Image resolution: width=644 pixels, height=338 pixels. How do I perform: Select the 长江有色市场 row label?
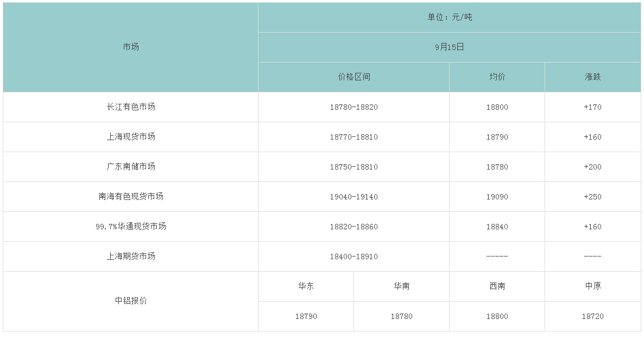pyautogui.click(x=131, y=107)
